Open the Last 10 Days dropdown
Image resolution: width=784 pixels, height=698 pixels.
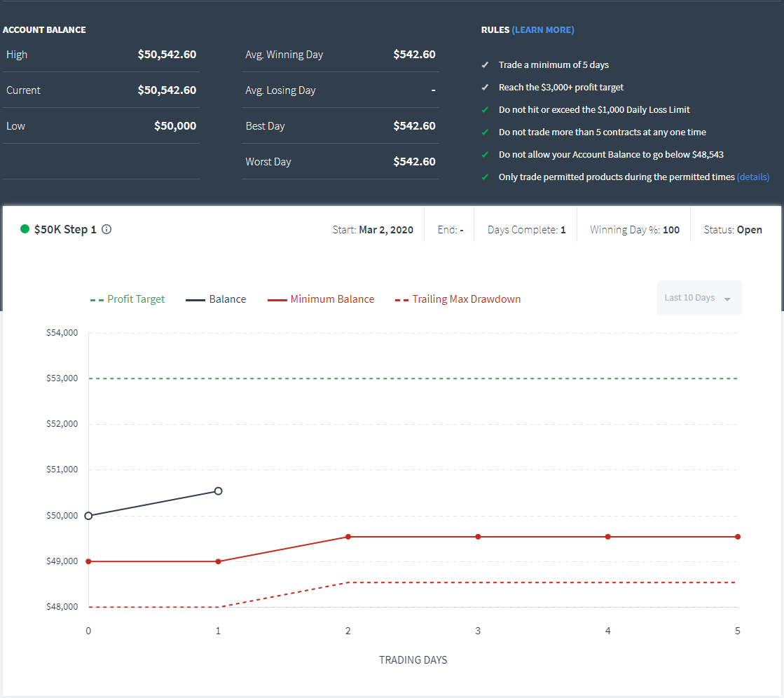coord(699,298)
